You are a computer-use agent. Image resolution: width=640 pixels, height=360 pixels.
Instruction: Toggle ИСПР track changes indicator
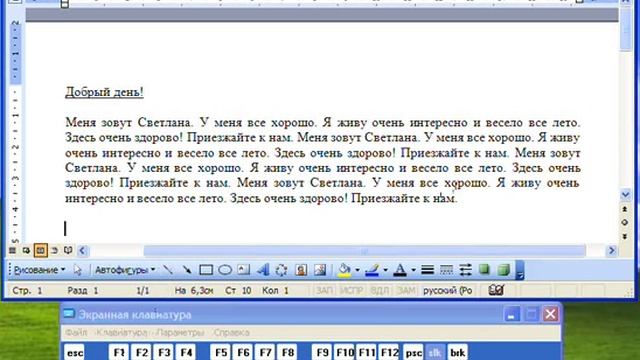click(352, 290)
